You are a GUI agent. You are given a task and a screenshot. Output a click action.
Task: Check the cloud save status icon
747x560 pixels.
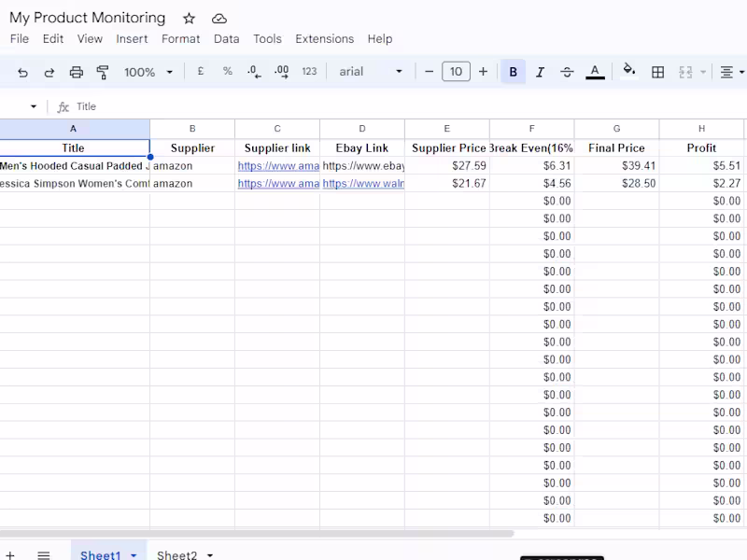pos(219,19)
